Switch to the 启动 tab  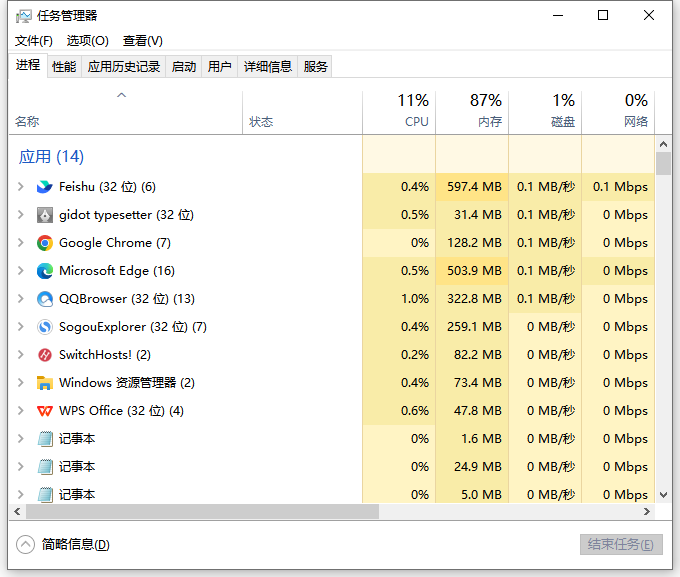(x=184, y=66)
